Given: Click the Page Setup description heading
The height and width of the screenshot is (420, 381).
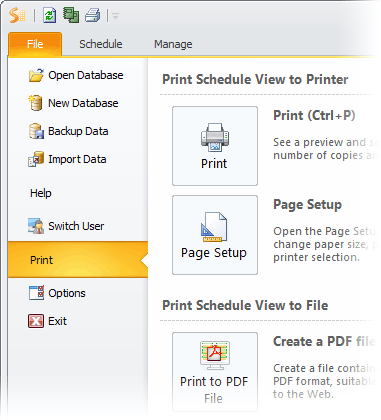Looking at the screenshot, I should point(307,204).
